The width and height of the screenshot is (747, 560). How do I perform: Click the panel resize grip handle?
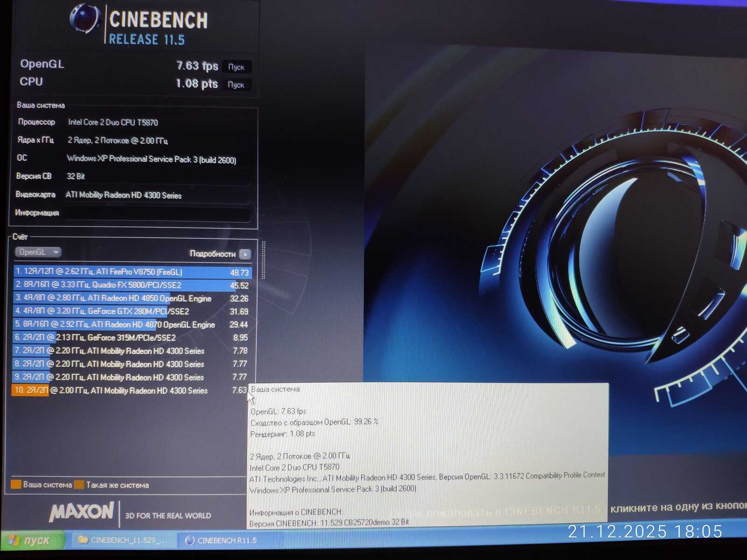pos(263,260)
